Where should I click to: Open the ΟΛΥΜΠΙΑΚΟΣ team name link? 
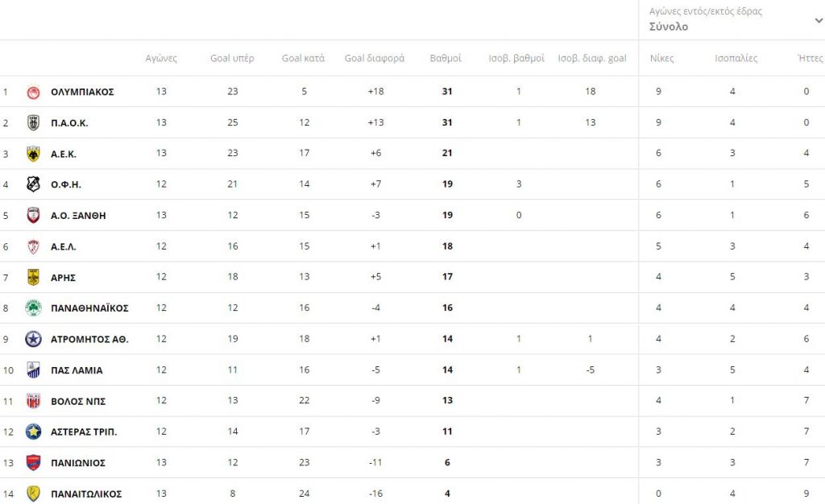tap(82, 92)
